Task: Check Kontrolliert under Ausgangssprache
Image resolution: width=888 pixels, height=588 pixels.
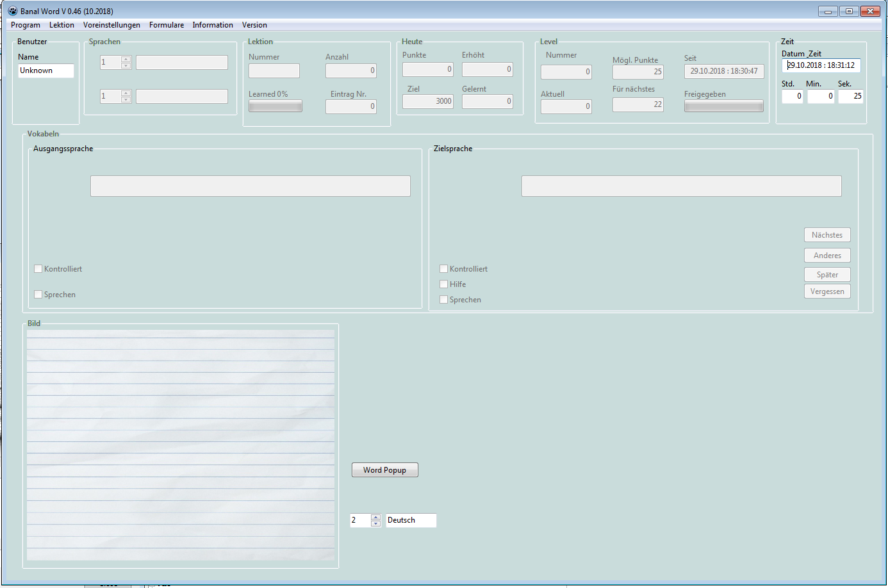Action: tap(38, 269)
